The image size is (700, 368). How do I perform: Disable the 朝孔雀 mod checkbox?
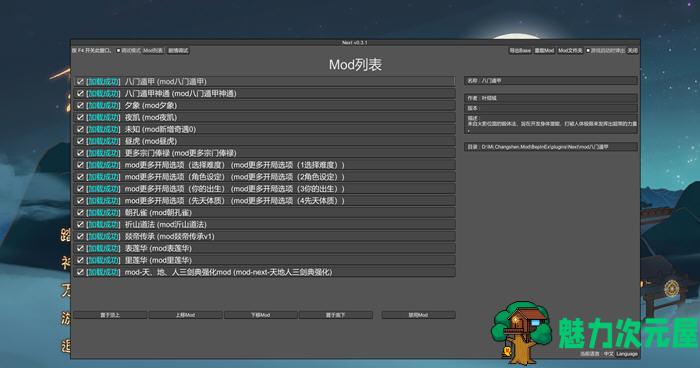coord(80,213)
